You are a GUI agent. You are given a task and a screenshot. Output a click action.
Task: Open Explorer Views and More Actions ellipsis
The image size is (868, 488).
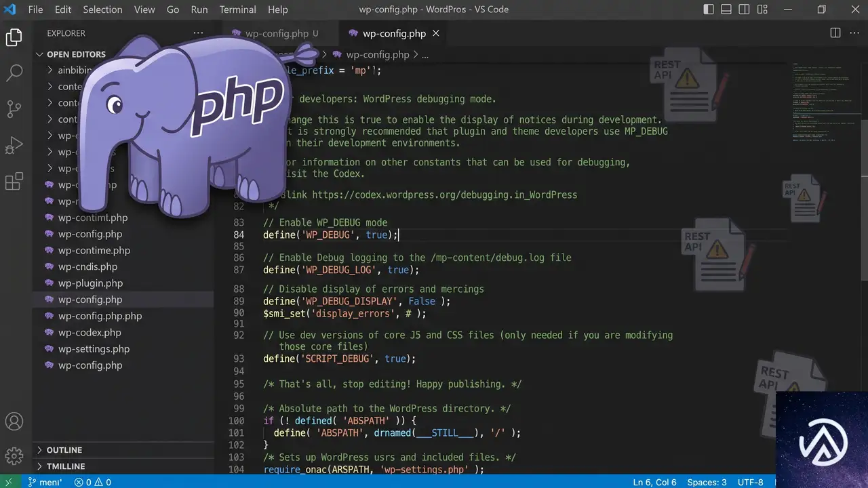coord(198,33)
